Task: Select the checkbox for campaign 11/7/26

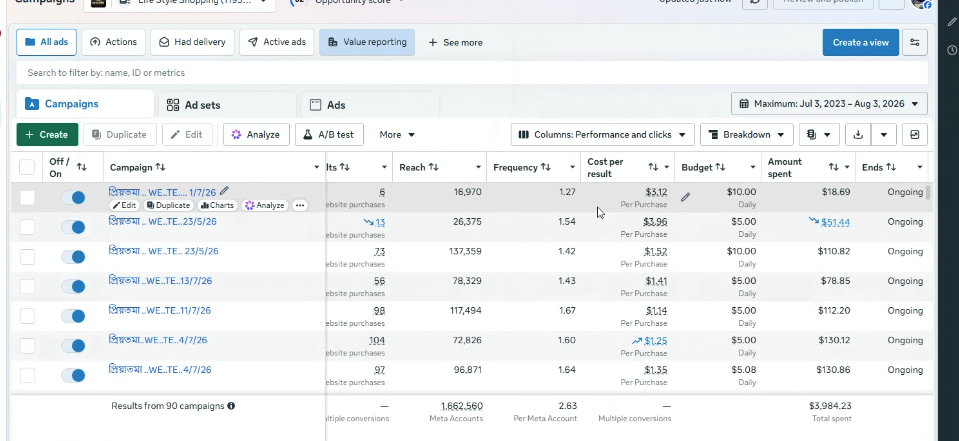Action: coord(27,316)
